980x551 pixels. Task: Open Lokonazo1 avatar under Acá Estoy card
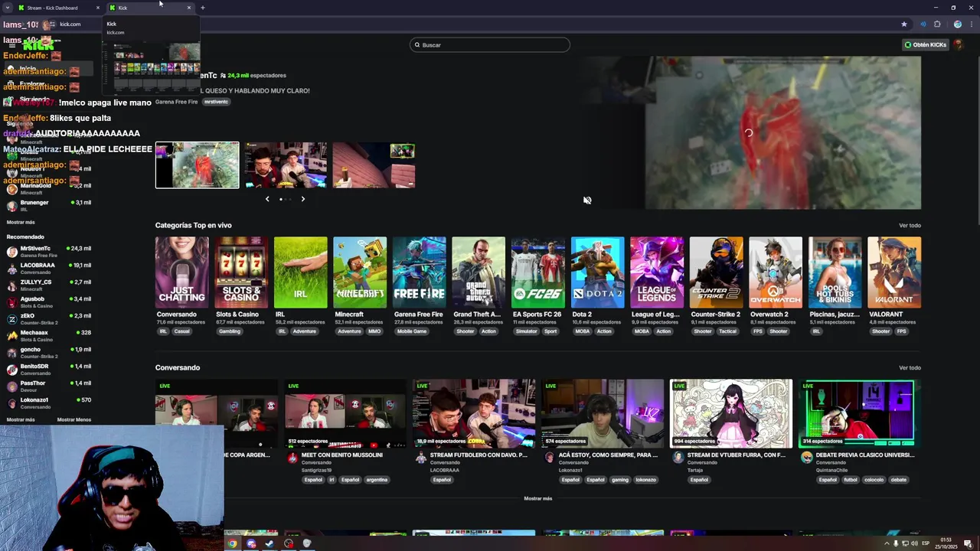coord(549,458)
